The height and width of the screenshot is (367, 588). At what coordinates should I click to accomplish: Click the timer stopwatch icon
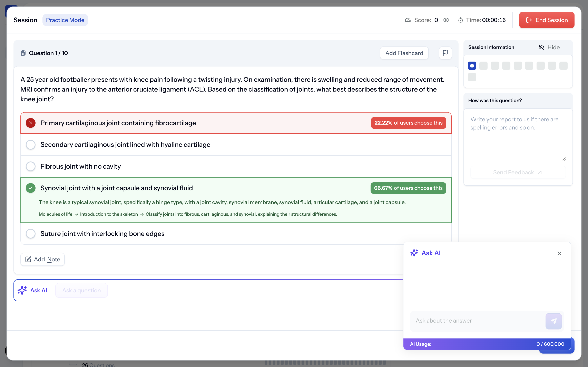(460, 20)
